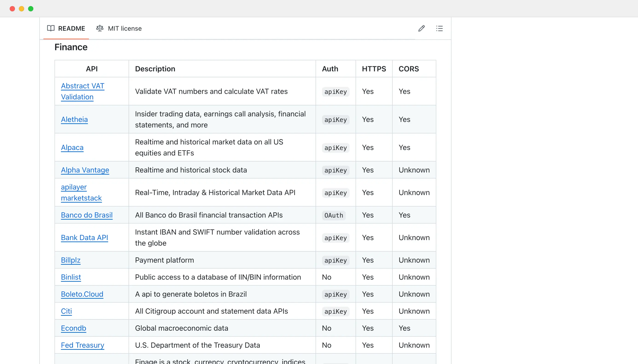
Task: Click the MIT license scale icon
Action: [x=100, y=28]
